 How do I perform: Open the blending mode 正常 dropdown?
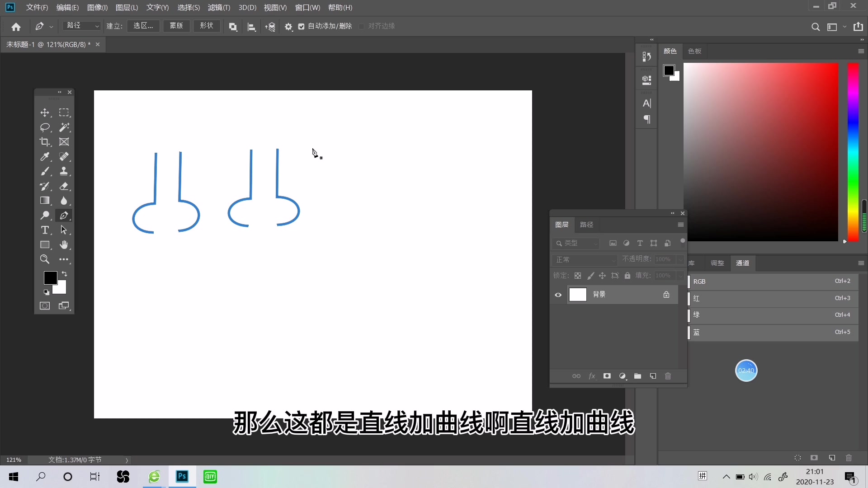pyautogui.click(x=585, y=260)
